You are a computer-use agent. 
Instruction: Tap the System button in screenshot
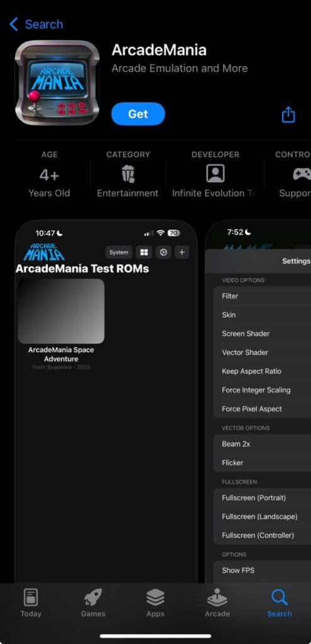tap(119, 252)
